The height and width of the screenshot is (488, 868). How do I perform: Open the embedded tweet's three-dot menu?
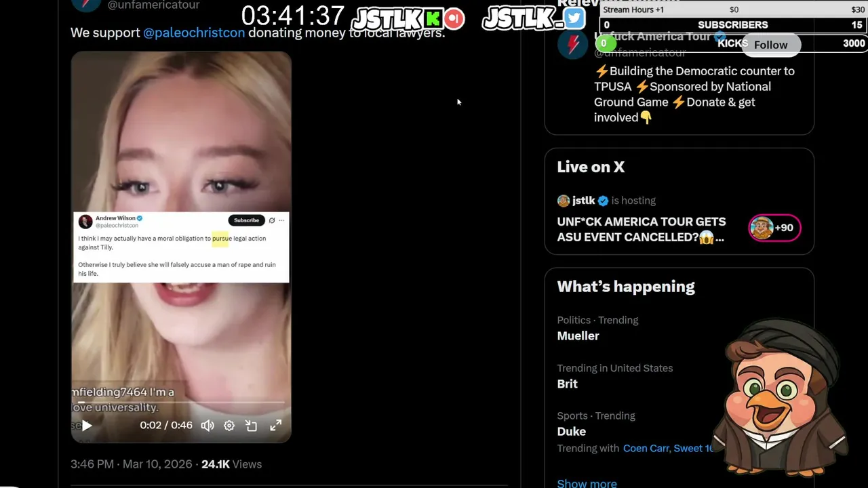(281, 220)
